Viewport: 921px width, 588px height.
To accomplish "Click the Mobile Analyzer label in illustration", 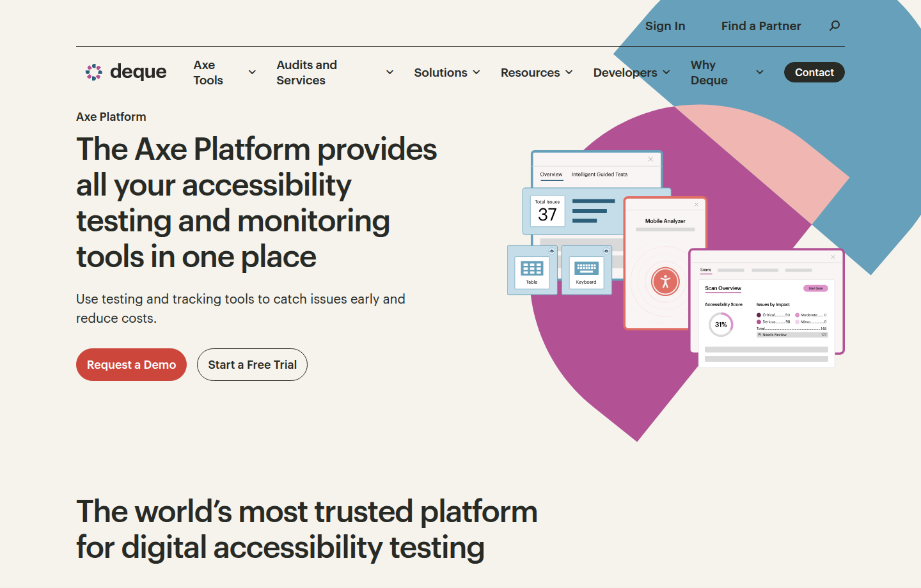I will click(x=665, y=221).
